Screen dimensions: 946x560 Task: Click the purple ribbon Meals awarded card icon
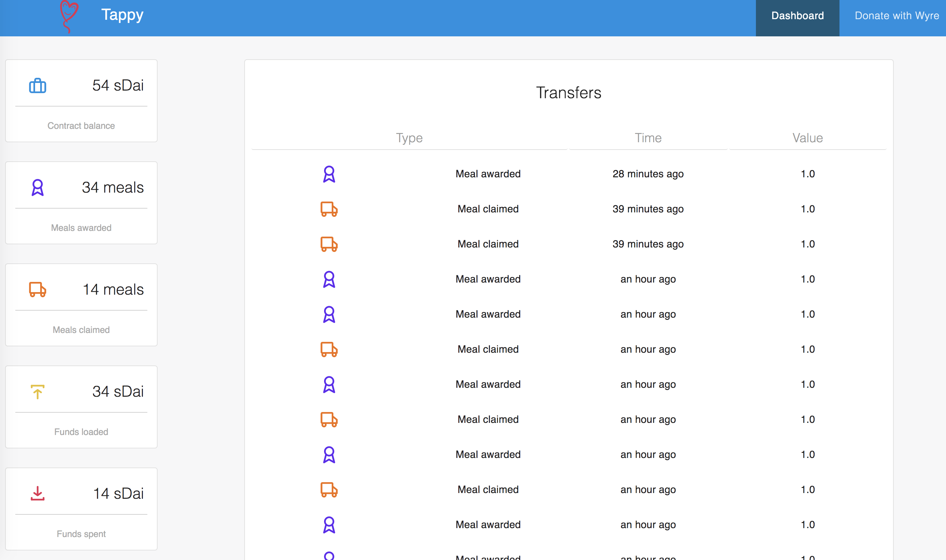(37, 188)
